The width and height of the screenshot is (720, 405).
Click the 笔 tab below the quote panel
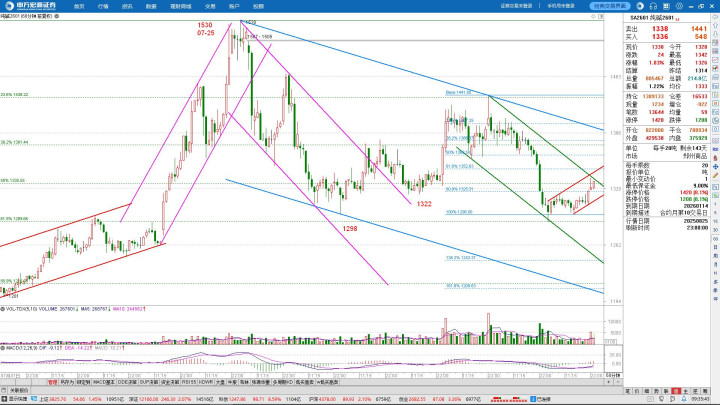(x=627, y=391)
